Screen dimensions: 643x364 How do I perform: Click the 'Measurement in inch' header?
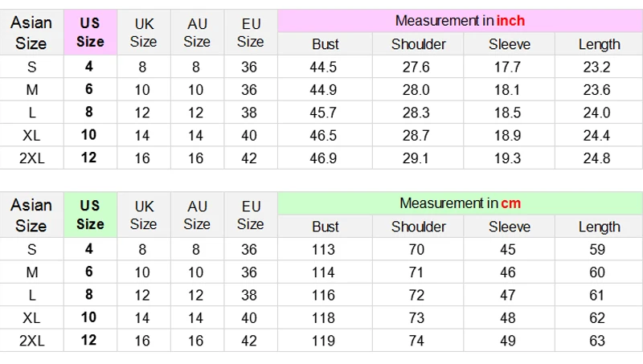coord(459,21)
